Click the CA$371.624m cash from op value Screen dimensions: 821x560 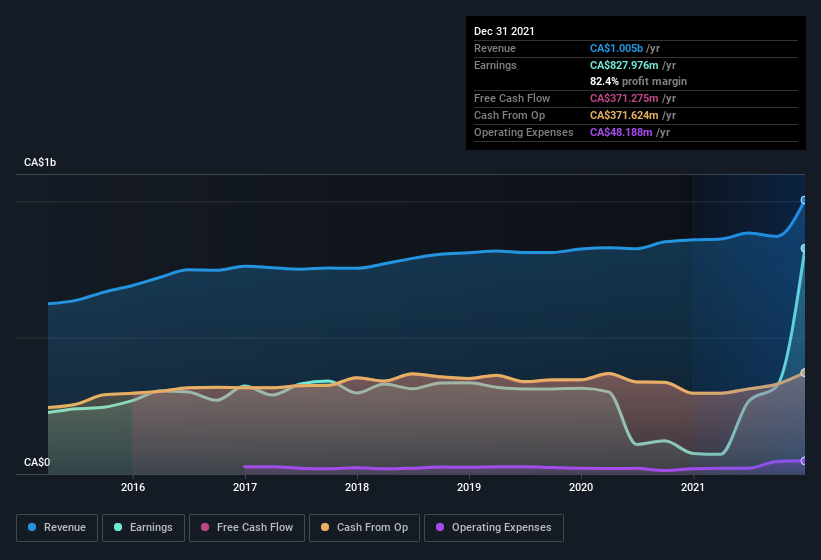[624, 115]
